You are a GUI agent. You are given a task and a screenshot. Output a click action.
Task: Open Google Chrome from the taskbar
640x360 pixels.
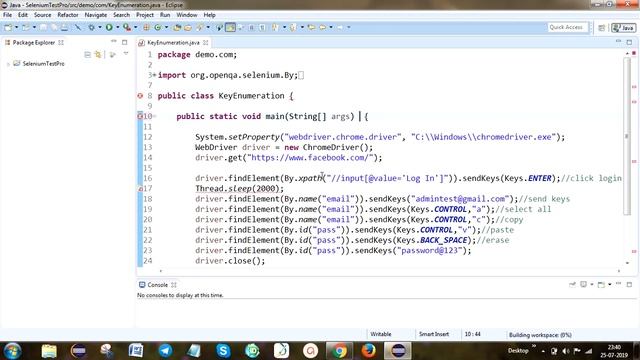click(x=339, y=351)
